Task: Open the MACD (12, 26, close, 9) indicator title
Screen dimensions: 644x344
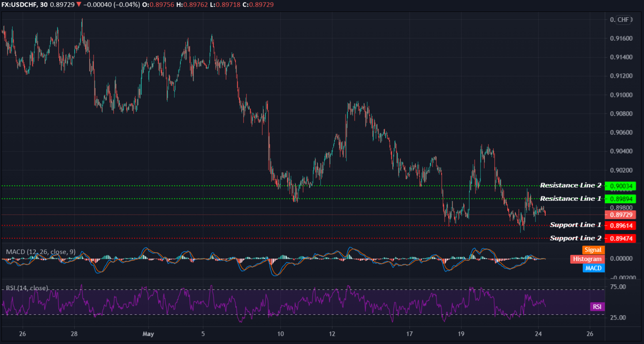Action: tap(41, 252)
